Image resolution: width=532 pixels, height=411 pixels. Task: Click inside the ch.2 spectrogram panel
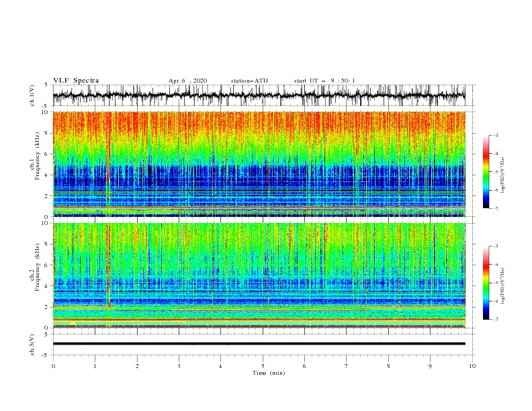click(x=259, y=275)
